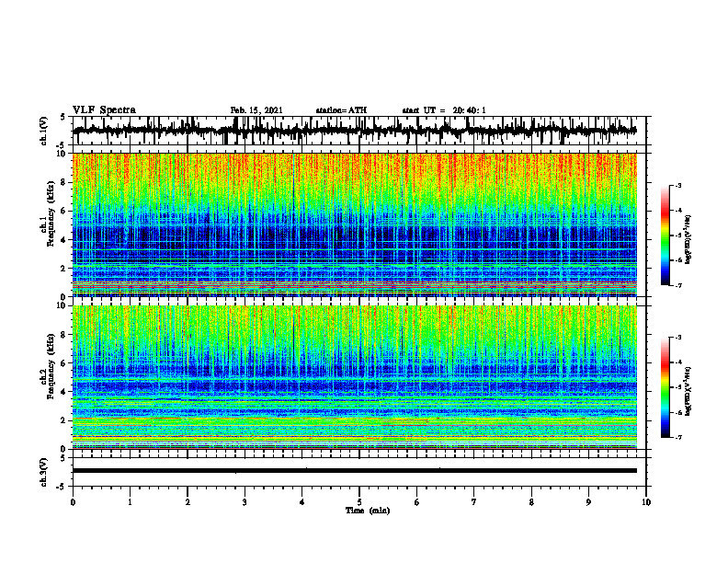Select the date text "Feb. 15, 2021"
This screenshot has width=728, height=563.
[x=256, y=110]
